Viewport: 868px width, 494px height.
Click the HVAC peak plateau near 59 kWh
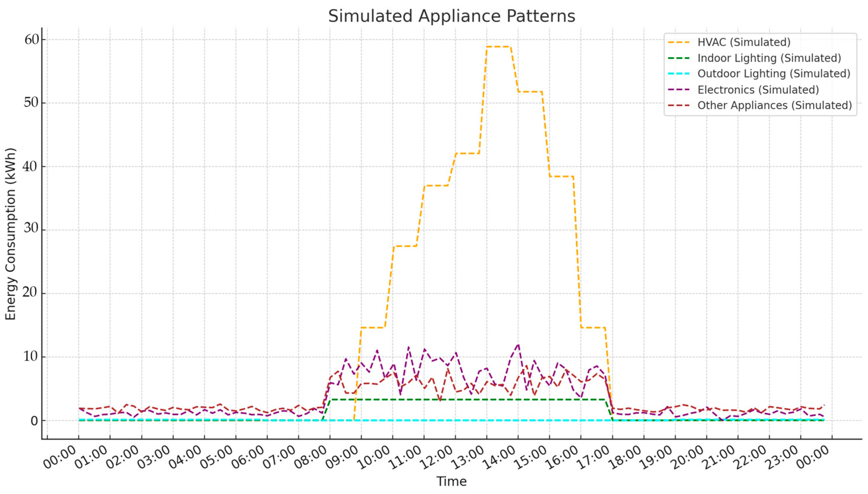[498, 46]
